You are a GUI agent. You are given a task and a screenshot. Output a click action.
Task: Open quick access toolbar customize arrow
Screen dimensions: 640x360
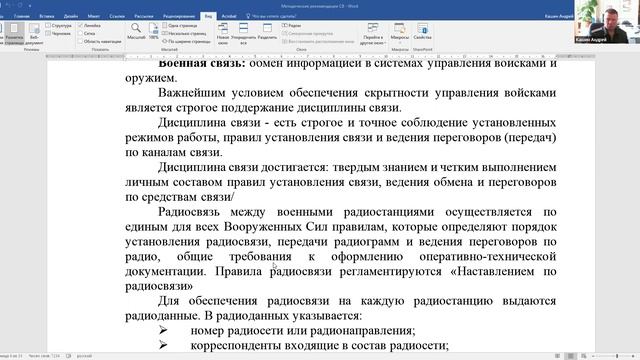(30, 6)
